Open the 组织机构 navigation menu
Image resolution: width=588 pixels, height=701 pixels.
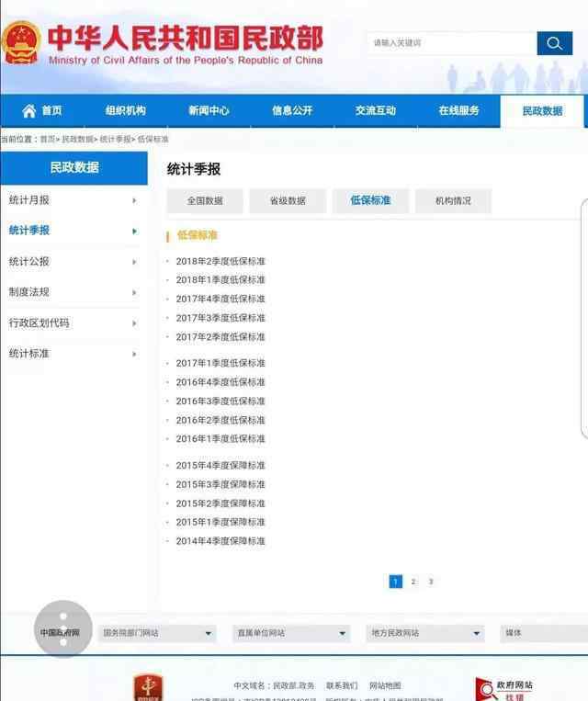pos(126,111)
